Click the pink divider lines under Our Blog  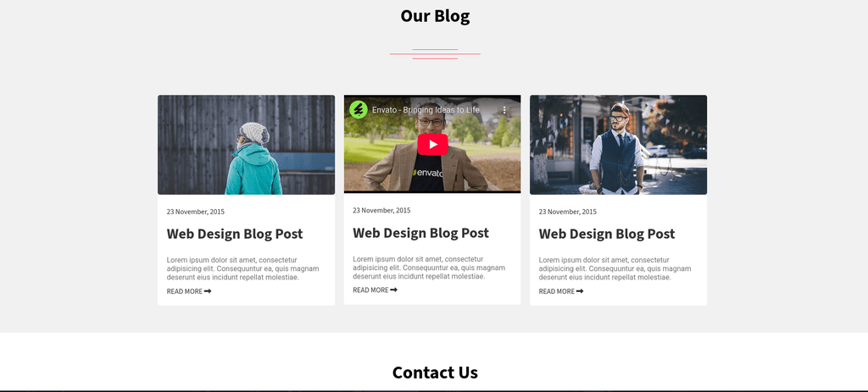pyautogui.click(x=435, y=53)
